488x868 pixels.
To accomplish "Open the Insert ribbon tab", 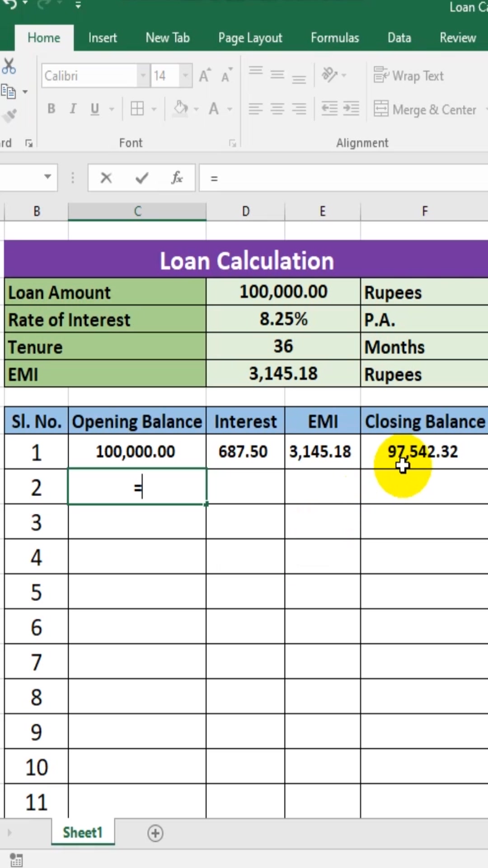I will click(103, 38).
